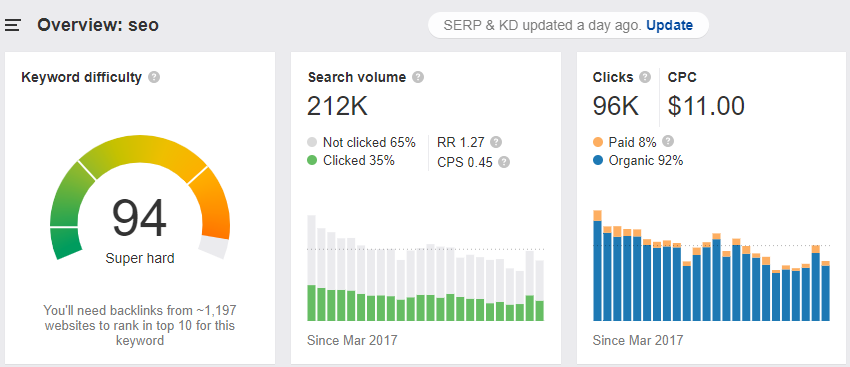Click the CPC heading label
This screenshot has height=367, width=850.
pos(682,78)
